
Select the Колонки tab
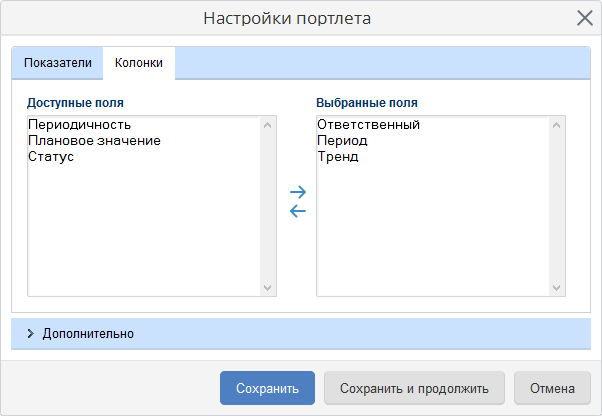click(x=139, y=63)
